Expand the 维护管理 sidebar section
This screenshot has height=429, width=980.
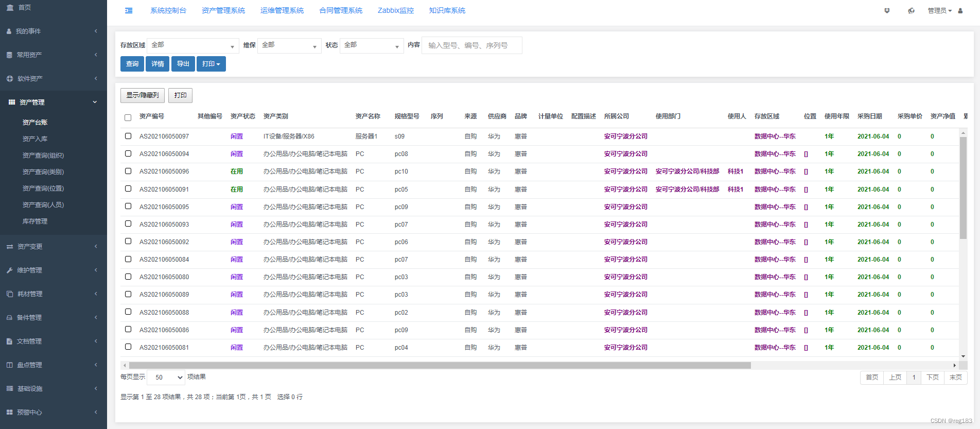[54, 270]
